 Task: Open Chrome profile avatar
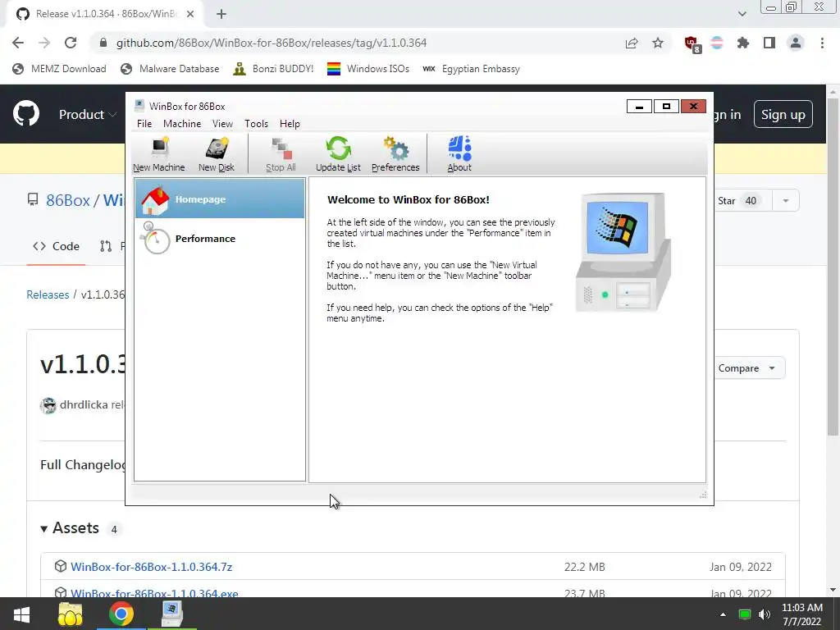796,43
